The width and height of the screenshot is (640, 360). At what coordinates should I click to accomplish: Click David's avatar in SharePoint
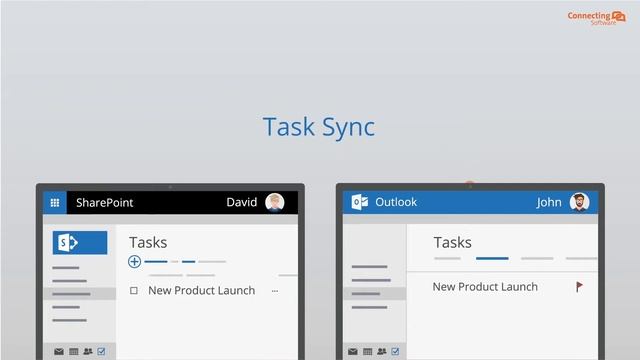pos(275,202)
